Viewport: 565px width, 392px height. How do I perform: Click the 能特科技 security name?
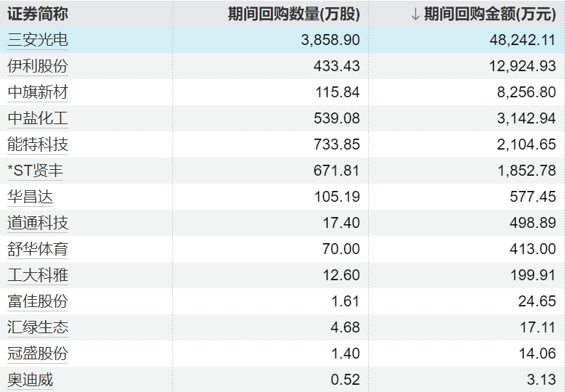coord(38,144)
